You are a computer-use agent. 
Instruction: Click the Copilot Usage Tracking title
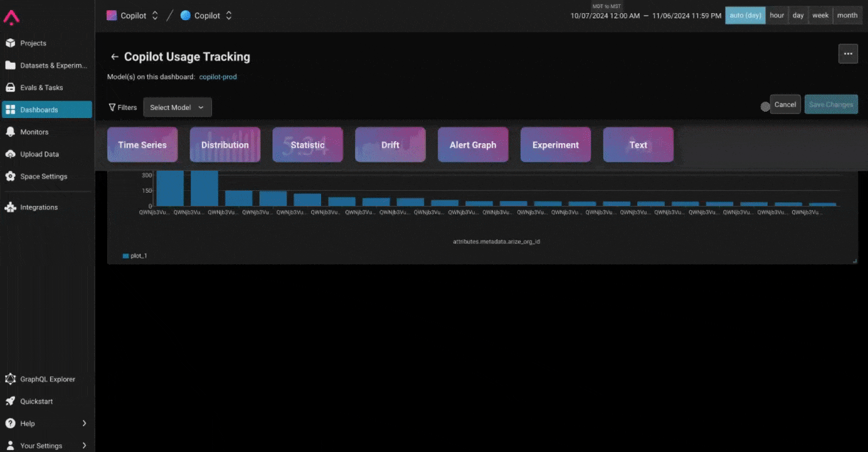click(187, 56)
